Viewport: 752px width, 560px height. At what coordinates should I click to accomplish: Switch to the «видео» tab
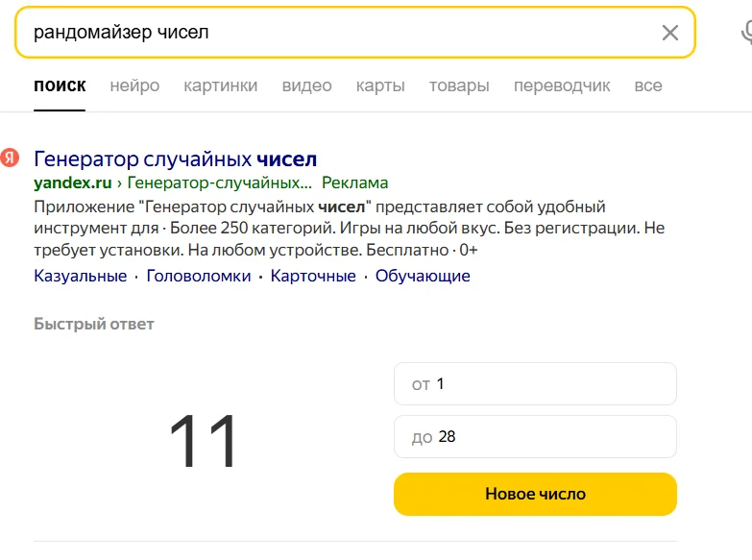(x=306, y=85)
